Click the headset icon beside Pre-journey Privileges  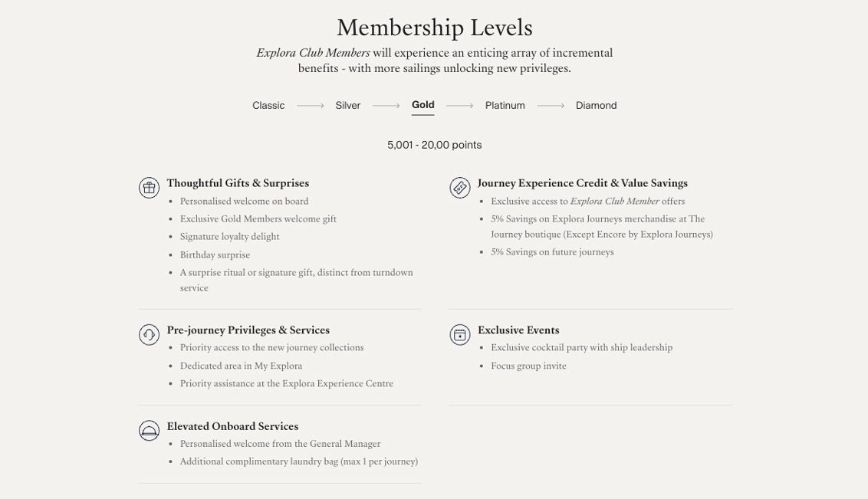pos(149,335)
